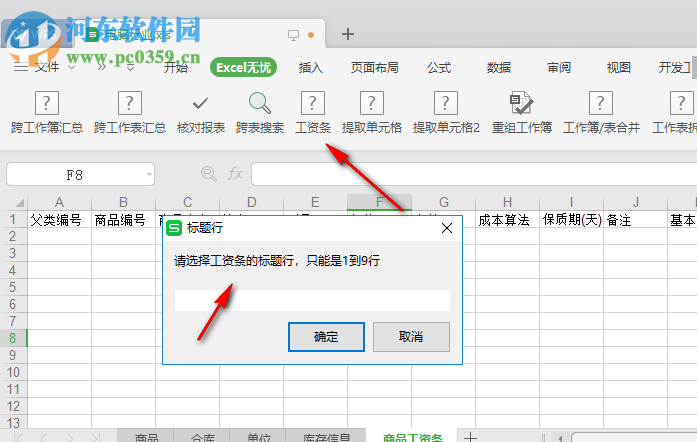Click cell containing 父类编号

coord(59,220)
